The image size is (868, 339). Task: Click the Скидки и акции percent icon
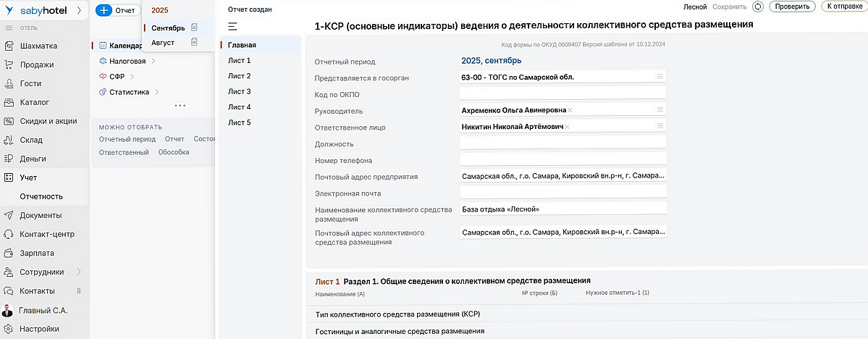click(9, 121)
